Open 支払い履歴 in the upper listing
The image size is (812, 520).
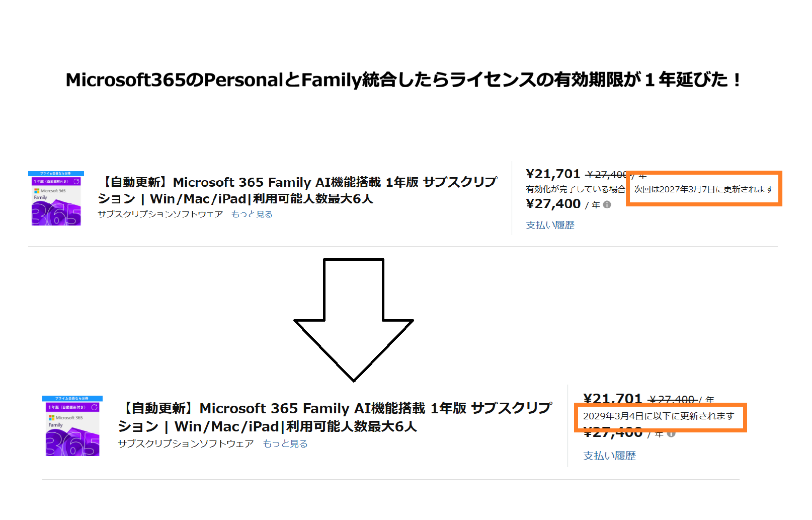point(550,225)
